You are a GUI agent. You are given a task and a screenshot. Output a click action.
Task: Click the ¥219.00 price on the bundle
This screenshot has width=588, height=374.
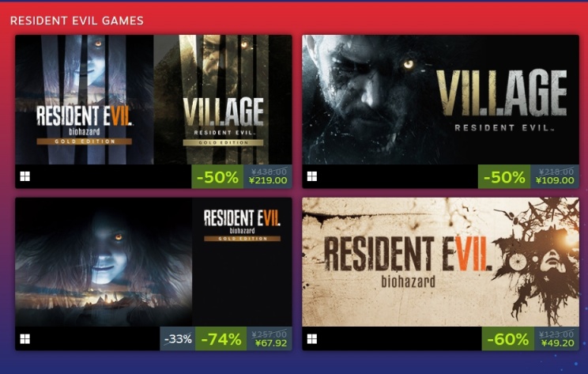(x=268, y=180)
